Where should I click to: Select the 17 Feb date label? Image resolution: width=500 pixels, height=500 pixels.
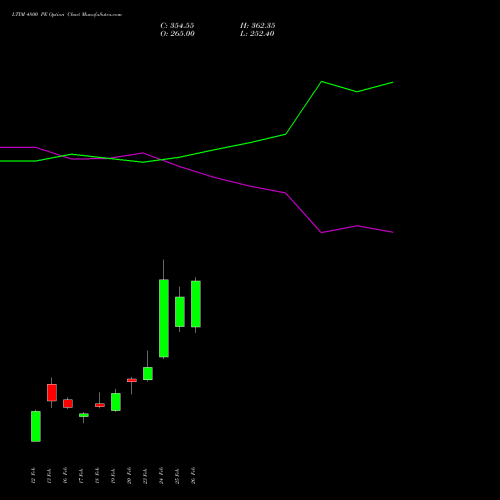[x=81, y=476]
